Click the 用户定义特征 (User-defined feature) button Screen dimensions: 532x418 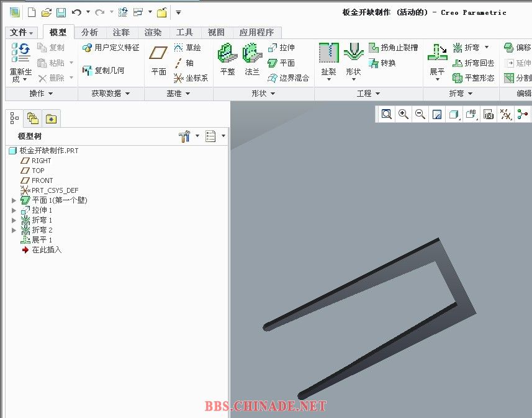[110, 48]
